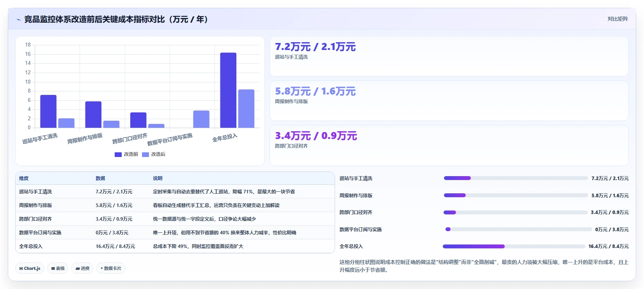The image size is (644, 289).
Task: Click the 表格 tag chip
Action: coord(58,268)
